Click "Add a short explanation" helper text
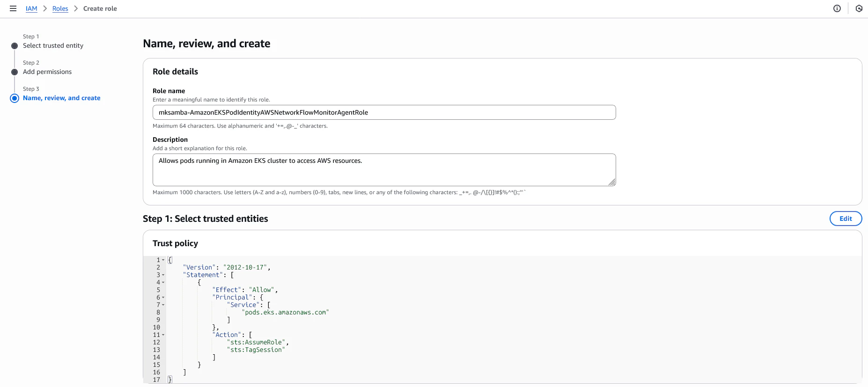868x387 pixels. tap(200, 148)
